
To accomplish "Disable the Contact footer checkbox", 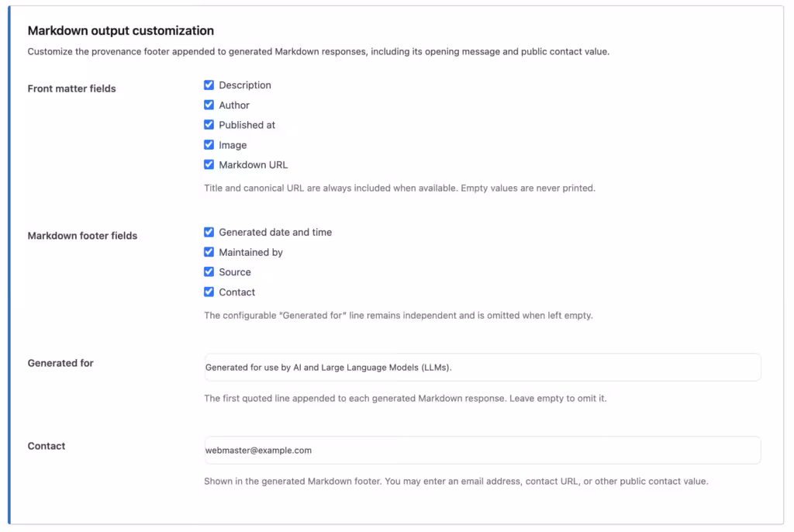I will pos(209,292).
